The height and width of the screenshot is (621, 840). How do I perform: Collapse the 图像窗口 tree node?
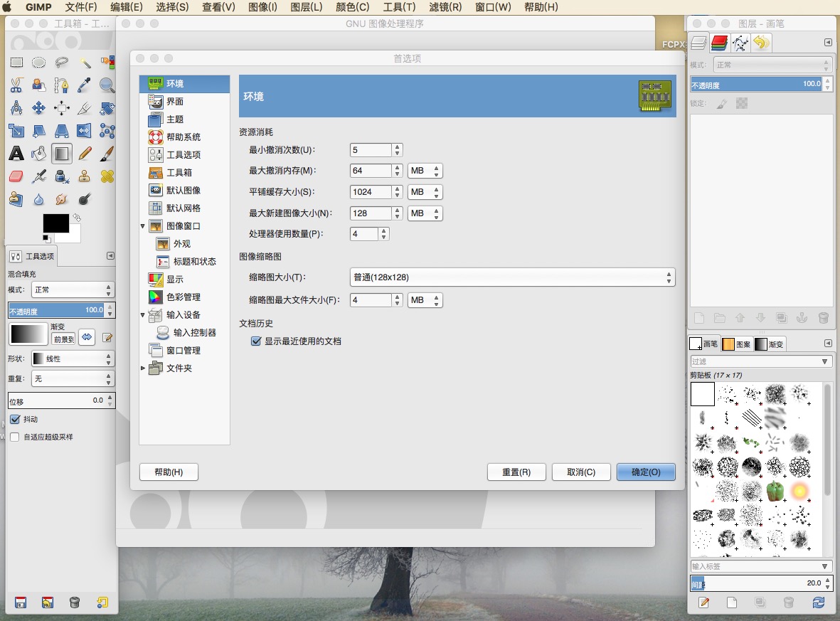143,226
